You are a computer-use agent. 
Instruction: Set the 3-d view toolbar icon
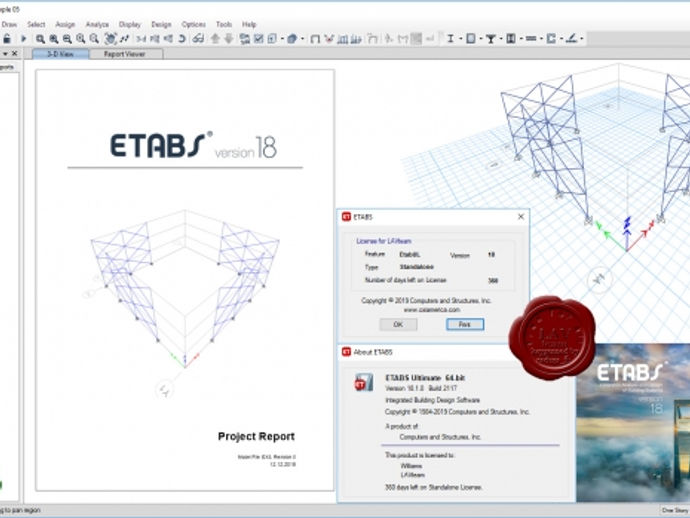[x=141, y=39]
